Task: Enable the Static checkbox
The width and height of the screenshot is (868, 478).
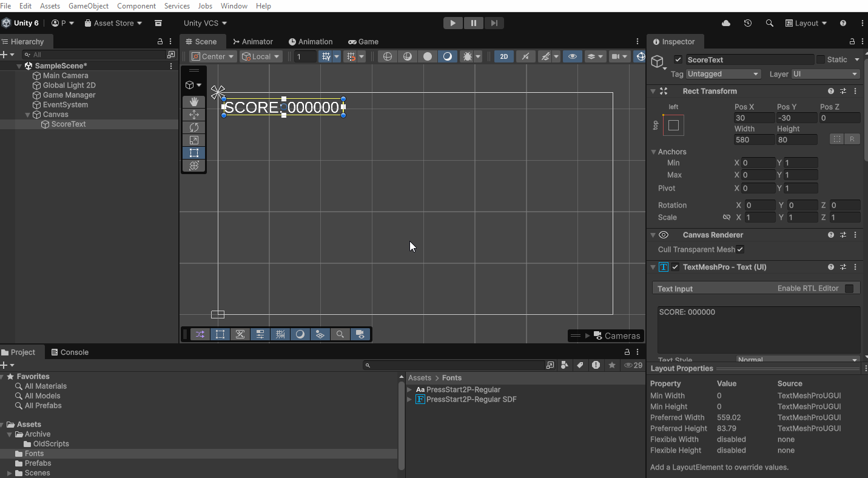Action: (x=821, y=59)
